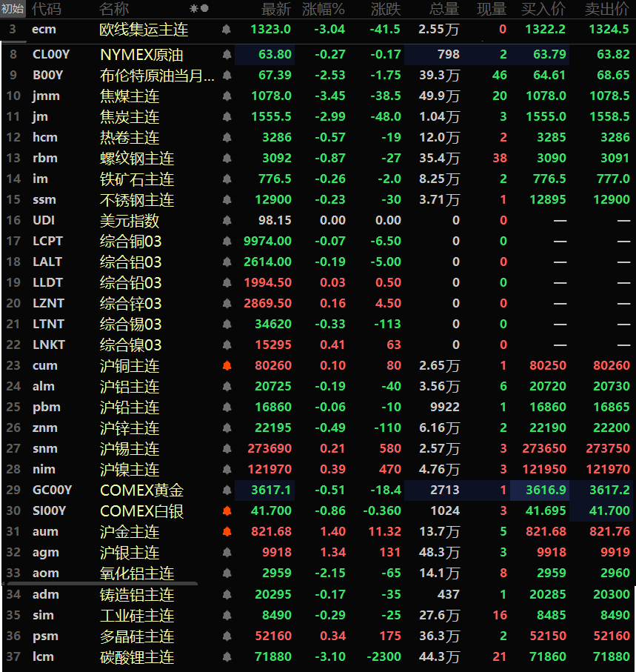This screenshot has width=636, height=672.
Task: Click the bell icon for 碳酸锂主连
Action: pos(227,657)
